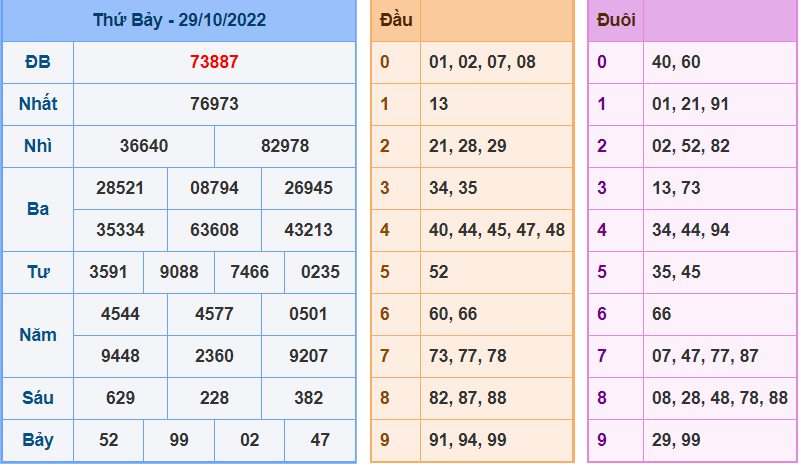
Task: Select Đầu row 2 values 21, 28, 29
Action: pos(467,146)
